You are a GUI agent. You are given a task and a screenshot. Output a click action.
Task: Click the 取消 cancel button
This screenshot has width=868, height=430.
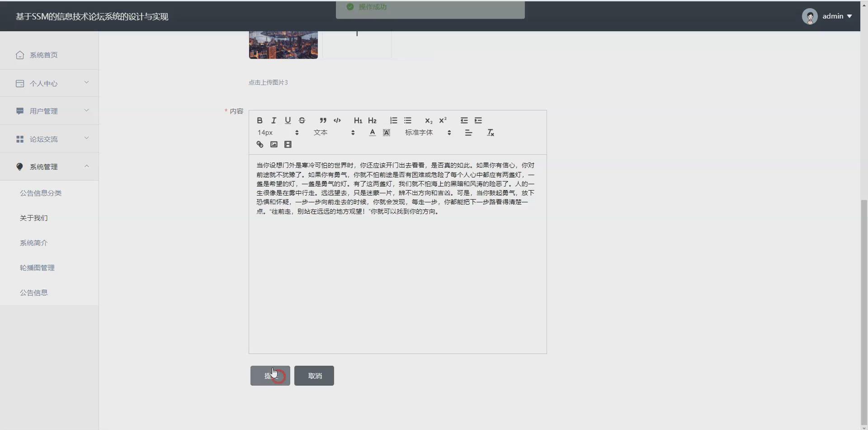[314, 375]
